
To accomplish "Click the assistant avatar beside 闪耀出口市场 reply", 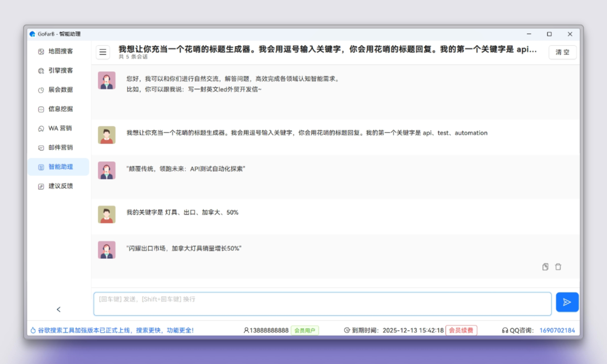I will pos(107,250).
